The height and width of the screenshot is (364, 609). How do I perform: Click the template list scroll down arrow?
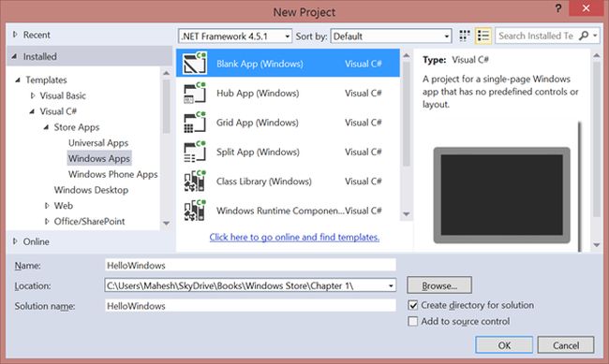point(407,214)
